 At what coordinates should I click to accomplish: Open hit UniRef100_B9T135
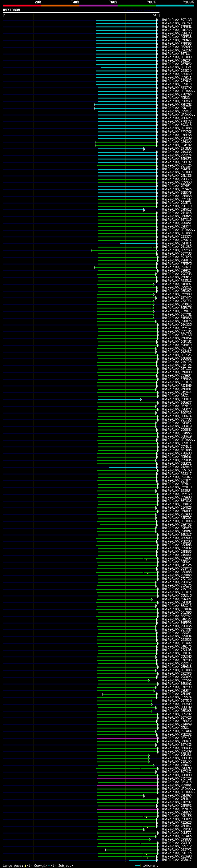tap(177, 20)
